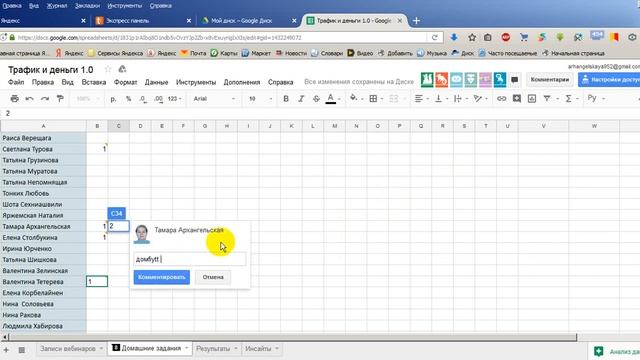This screenshot has height=360, width=640.
Task: Select column C header
Action: pyautogui.click(x=118, y=126)
